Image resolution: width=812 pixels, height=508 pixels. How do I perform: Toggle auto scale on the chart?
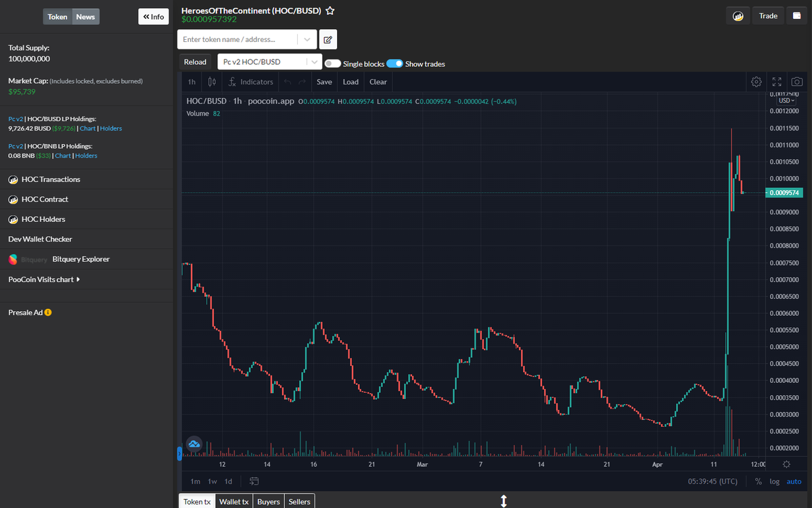[794, 482]
